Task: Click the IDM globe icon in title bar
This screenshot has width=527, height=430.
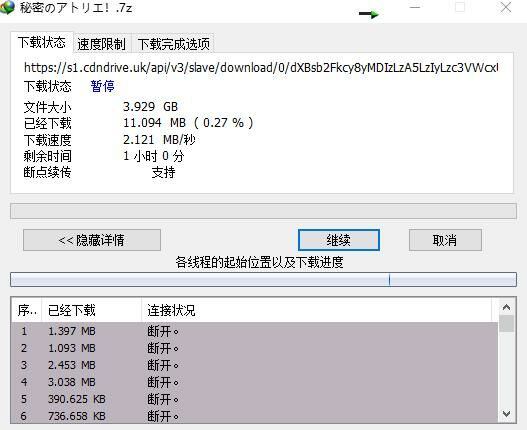Action: tap(7, 7)
